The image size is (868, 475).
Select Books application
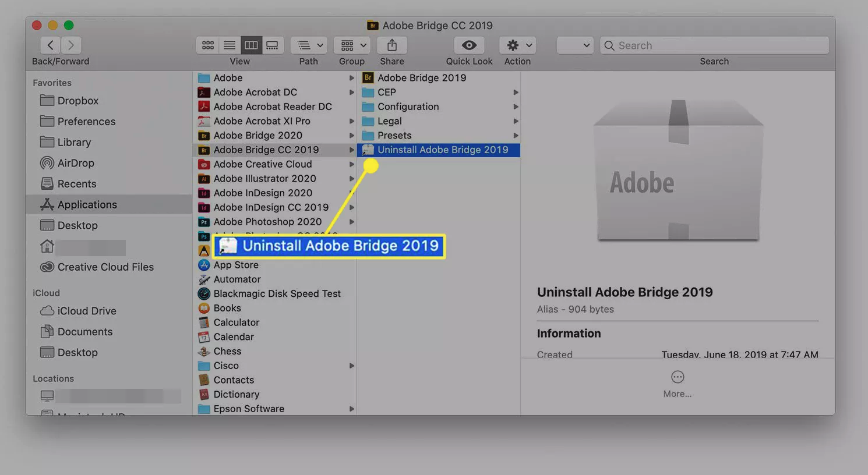point(274,308)
